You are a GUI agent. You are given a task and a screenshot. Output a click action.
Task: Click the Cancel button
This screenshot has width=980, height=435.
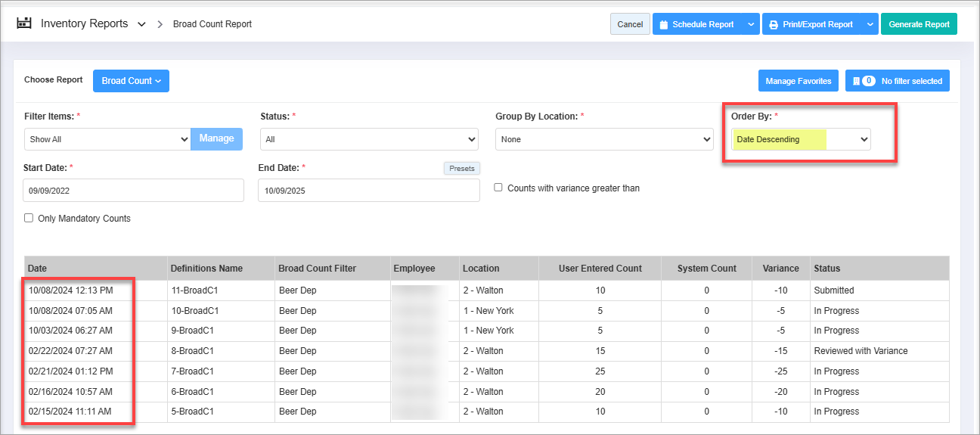tap(630, 24)
